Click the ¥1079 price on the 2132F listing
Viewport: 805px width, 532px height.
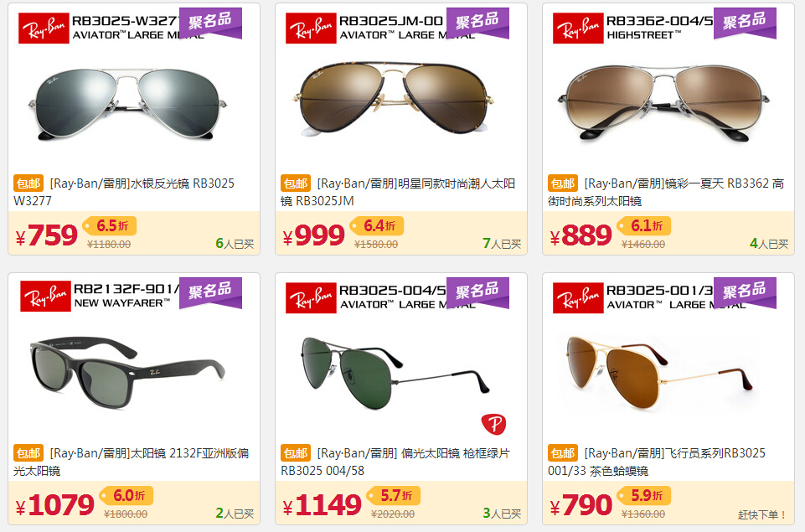pos(55,505)
